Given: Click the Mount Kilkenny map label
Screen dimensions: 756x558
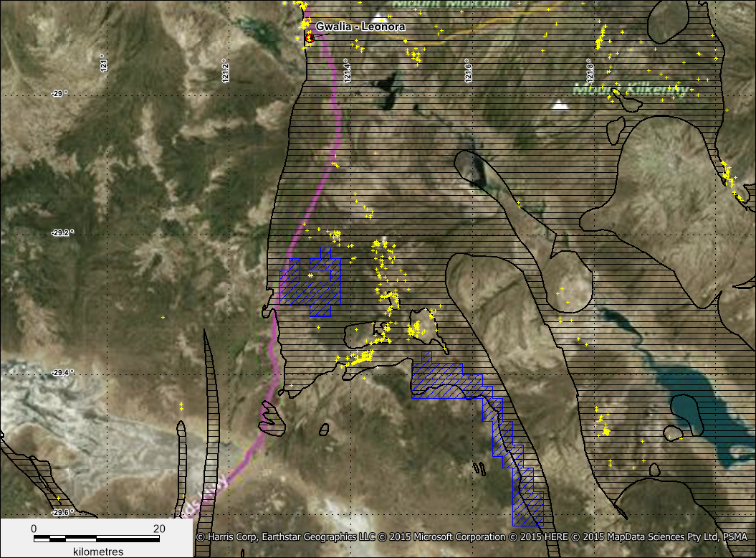Looking at the screenshot, I should (631, 90).
